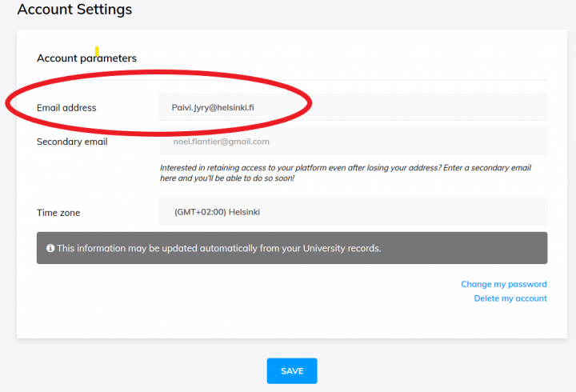Focus the Email address input field

tap(353, 107)
